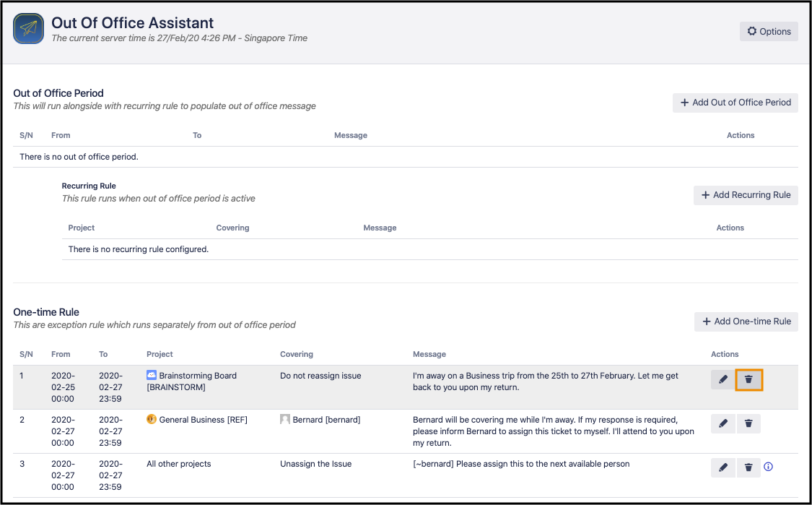Click the General Business project avatar icon
The image size is (812, 505).
pyautogui.click(x=152, y=419)
